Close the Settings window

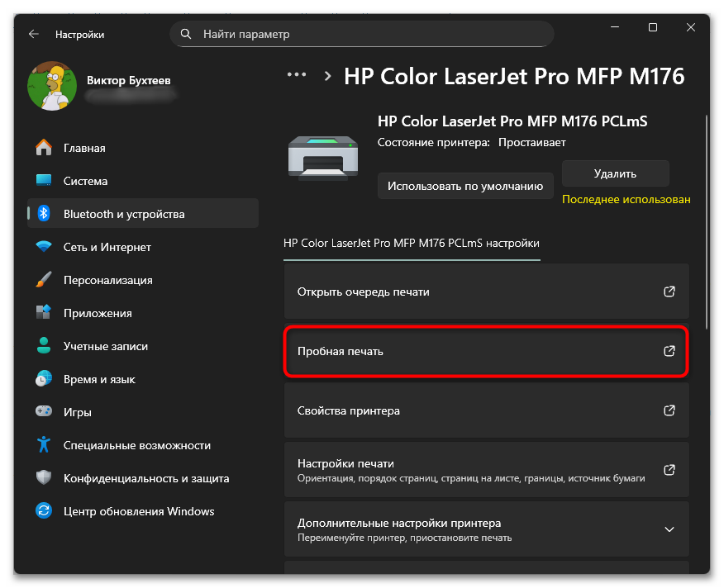691,27
